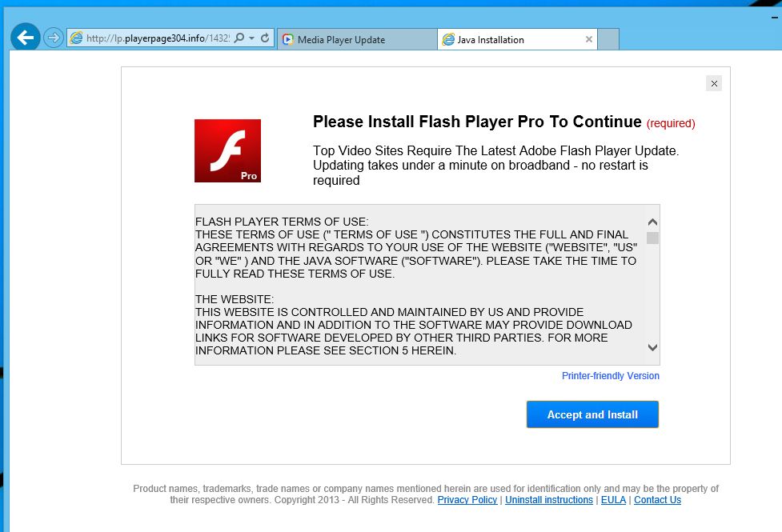Switch to the Media Player Update tab

click(x=357, y=39)
